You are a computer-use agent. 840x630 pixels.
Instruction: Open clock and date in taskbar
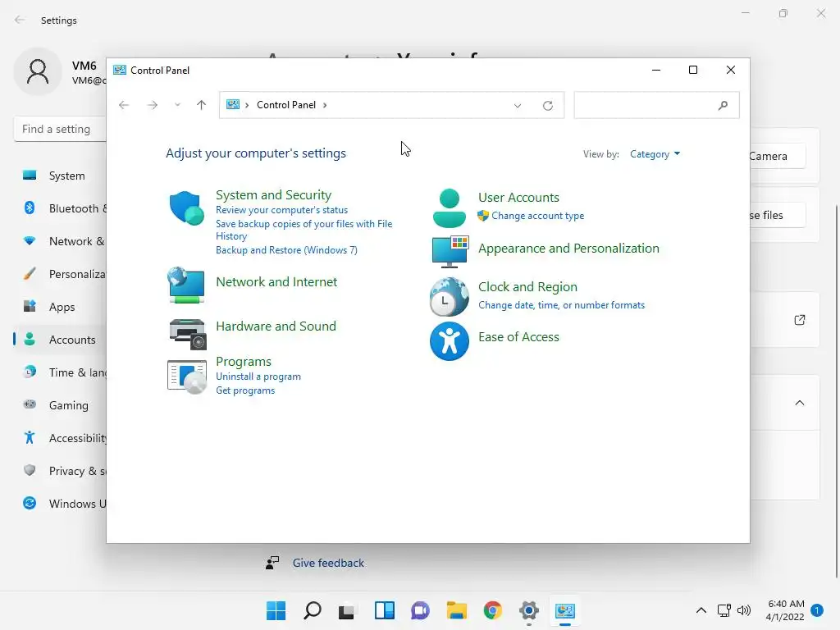pyautogui.click(x=785, y=610)
